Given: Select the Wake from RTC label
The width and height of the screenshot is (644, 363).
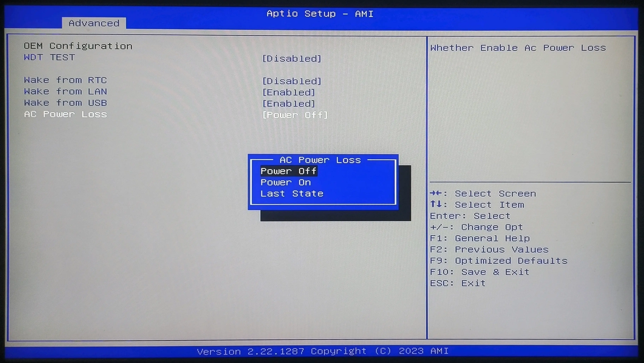Looking at the screenshot, I should pos(65,80).
